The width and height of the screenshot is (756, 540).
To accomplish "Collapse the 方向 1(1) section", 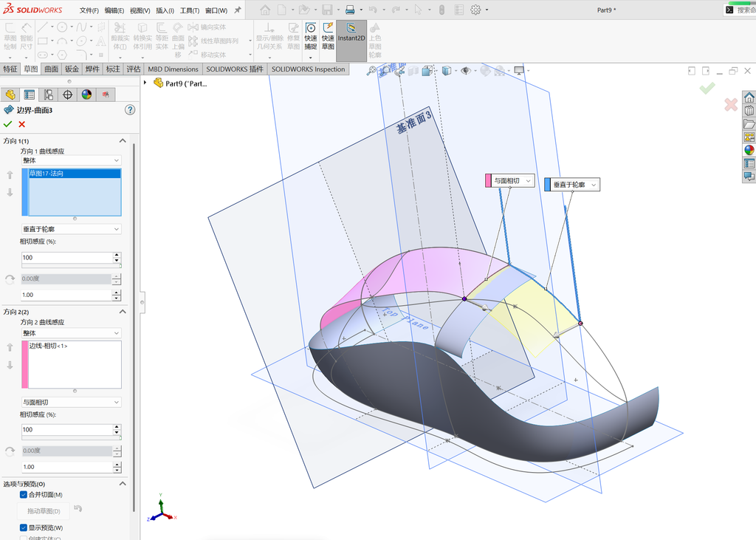I will [123, 140].
